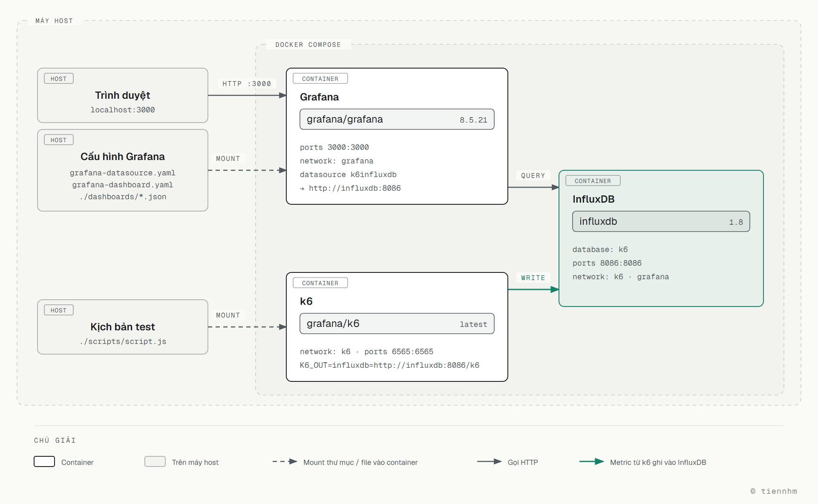Click the Trên máy host legend swatch
The width and height of the screenshot is (818, 504).
coord(155,461)
